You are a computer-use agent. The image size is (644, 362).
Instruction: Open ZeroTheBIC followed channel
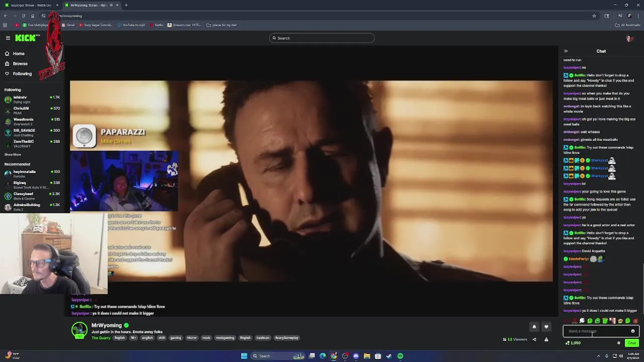click(32, 143)
